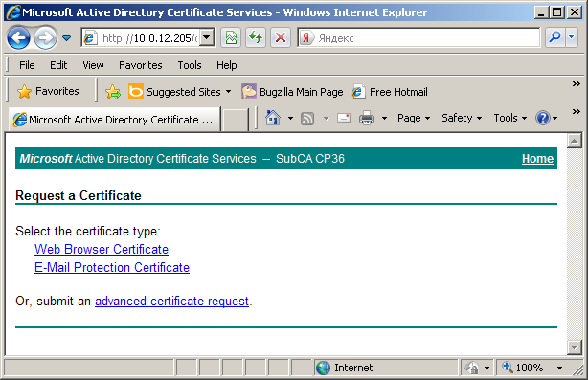The width and height of the screenshot is (588, 380).
Task: Run search with magnifying glass button
Action: [554, 37]
